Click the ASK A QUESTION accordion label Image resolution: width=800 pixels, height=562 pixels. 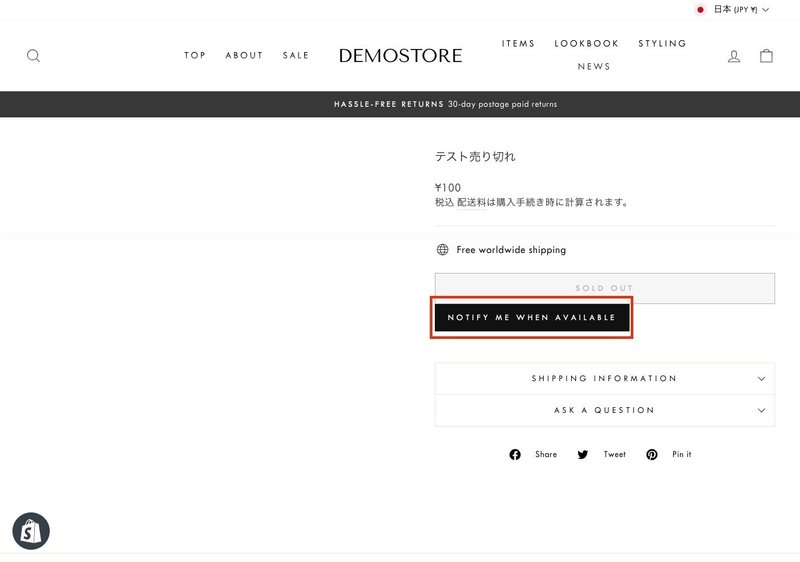coord(604,410)
